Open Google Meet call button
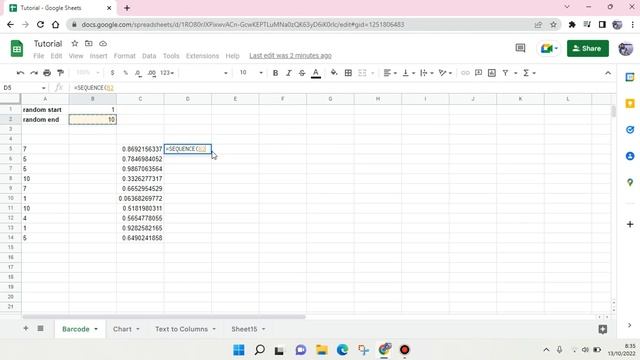The height and width of the screenshot is (360, 640). click(549, 49)
